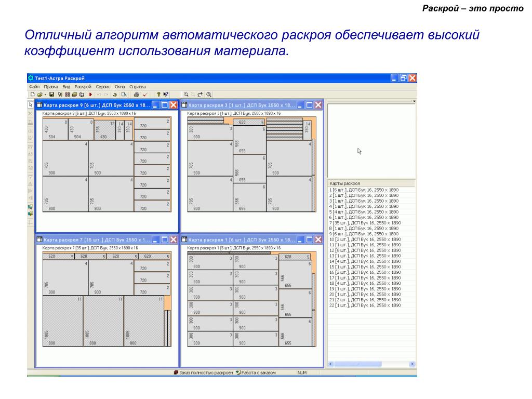
Task: Select list row '14 [4 шт.], ДСП Бук 16'
Action: pos(371,261)
